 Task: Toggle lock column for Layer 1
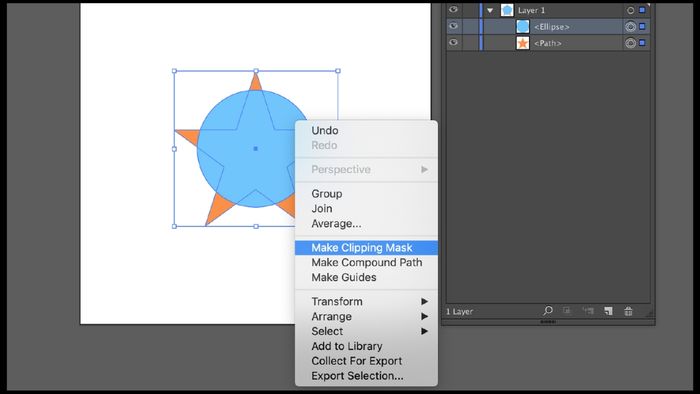click(470, 10)
